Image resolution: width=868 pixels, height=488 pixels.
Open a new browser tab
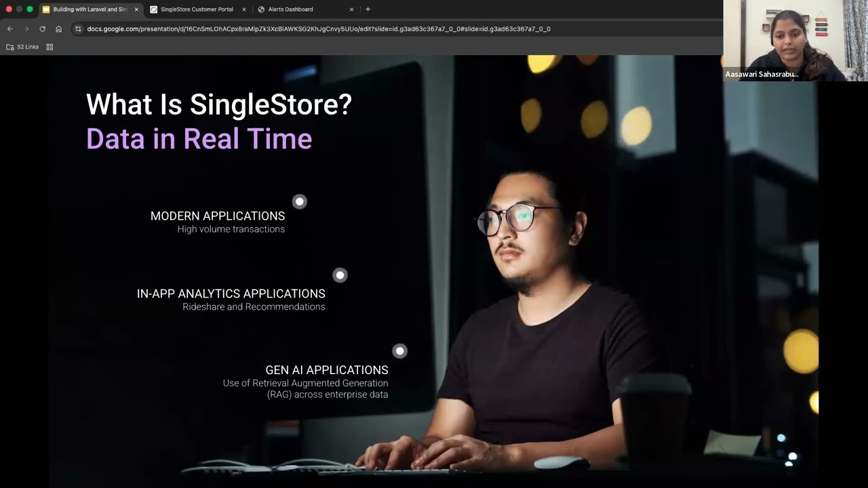(368, 9)
